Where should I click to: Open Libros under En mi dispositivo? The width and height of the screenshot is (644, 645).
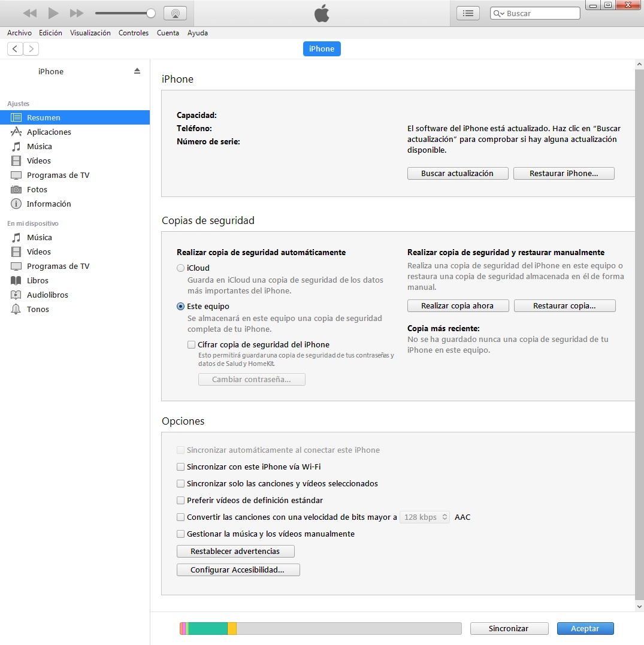pos(37,280)
